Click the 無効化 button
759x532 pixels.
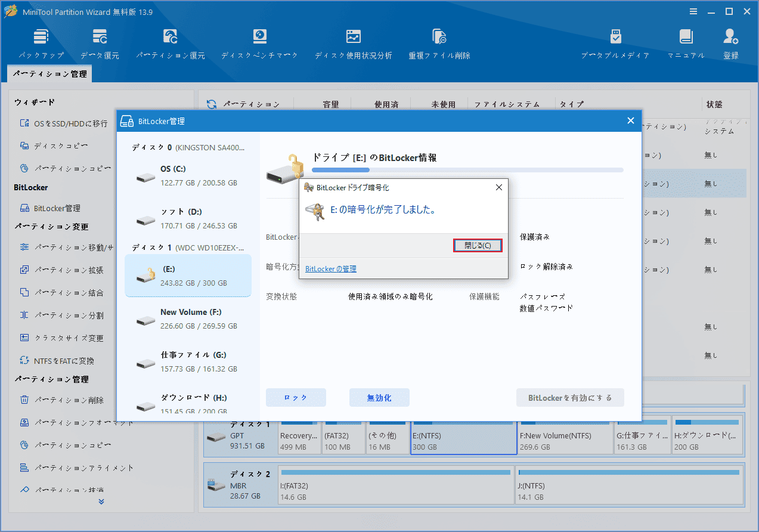[379, 398]
